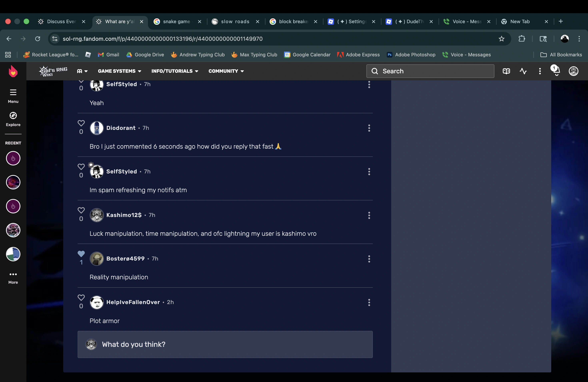Open the Fandom flame home icon

click(13, 71)
